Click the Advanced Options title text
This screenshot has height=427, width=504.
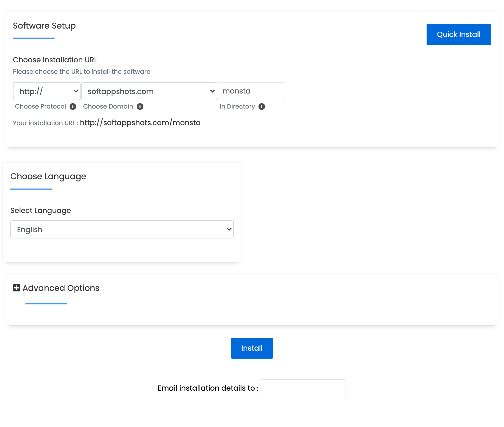click(61, 288)
